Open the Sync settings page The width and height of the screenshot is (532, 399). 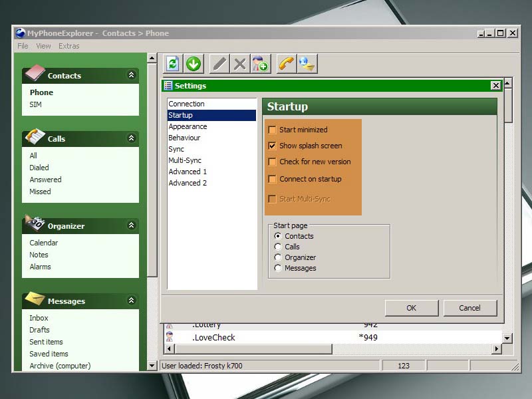click(211, 149)
